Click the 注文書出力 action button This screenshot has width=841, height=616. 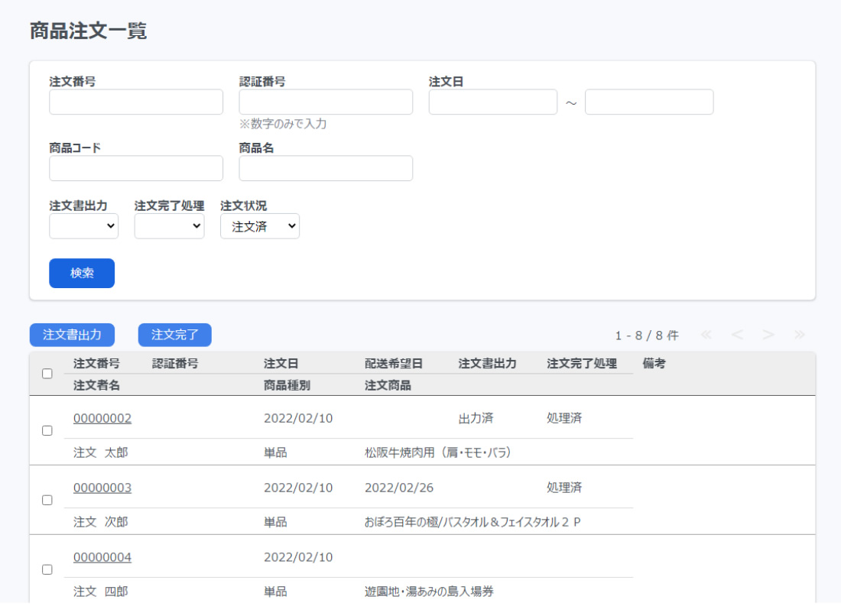point(72,335)
